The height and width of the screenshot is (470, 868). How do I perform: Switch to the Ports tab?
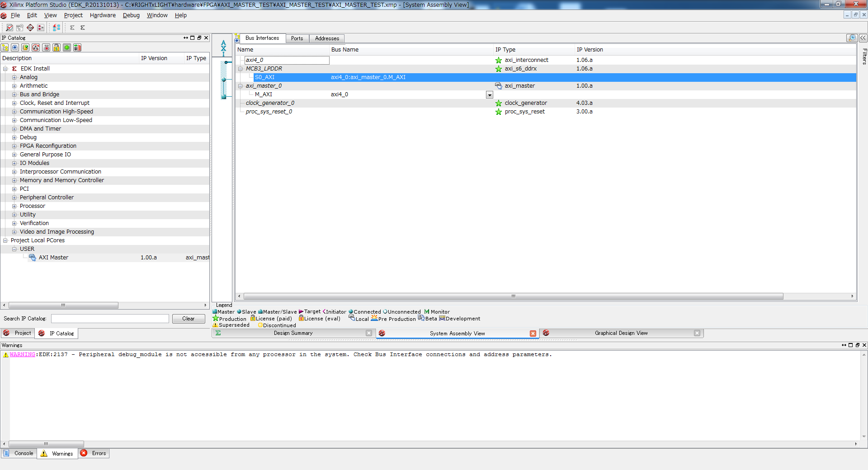pos(297,38)
